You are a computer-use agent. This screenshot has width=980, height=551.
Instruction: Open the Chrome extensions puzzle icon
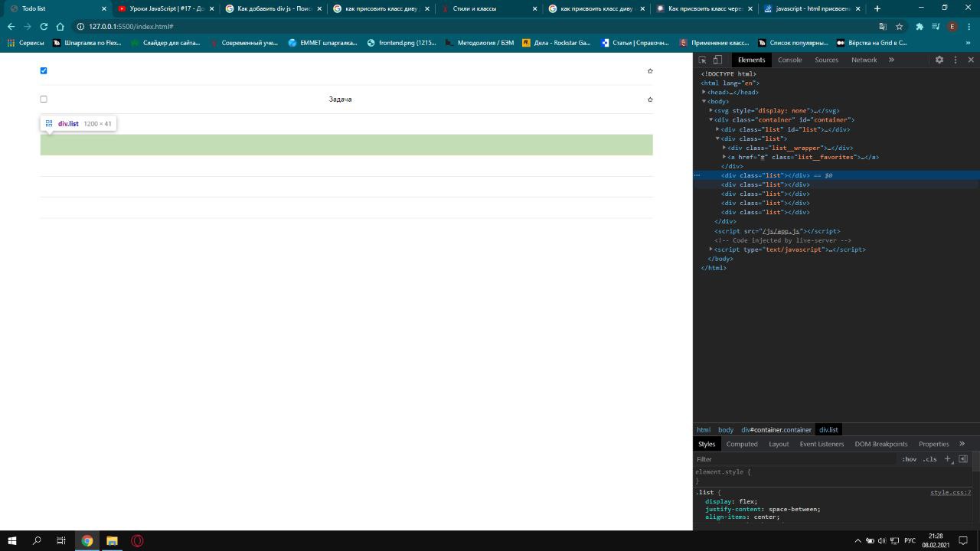(920, 26)
